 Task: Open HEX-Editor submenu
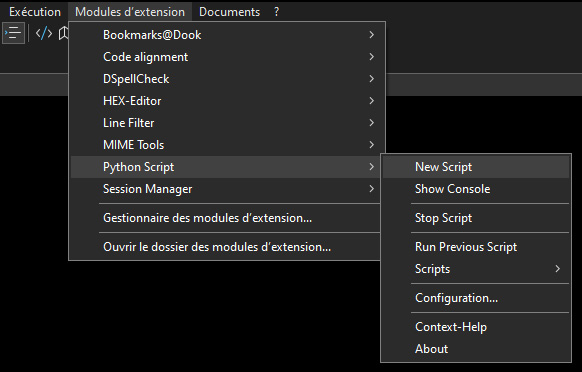pos(226,101)
